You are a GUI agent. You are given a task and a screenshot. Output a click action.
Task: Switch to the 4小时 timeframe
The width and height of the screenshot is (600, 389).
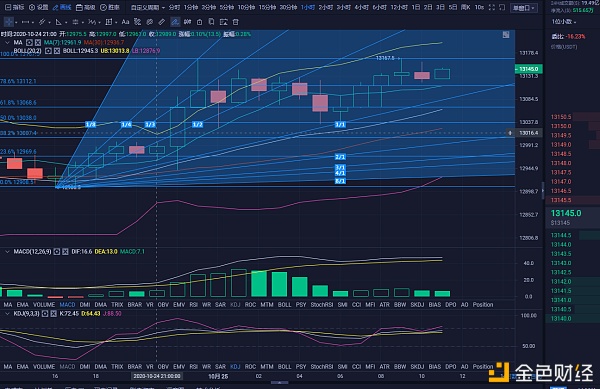click(362, 7)
